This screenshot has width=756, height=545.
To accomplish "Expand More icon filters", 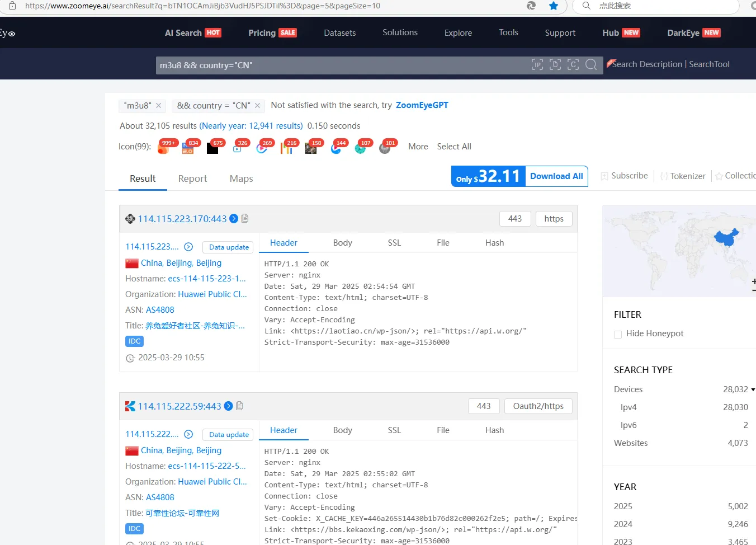I will [418, 147].
